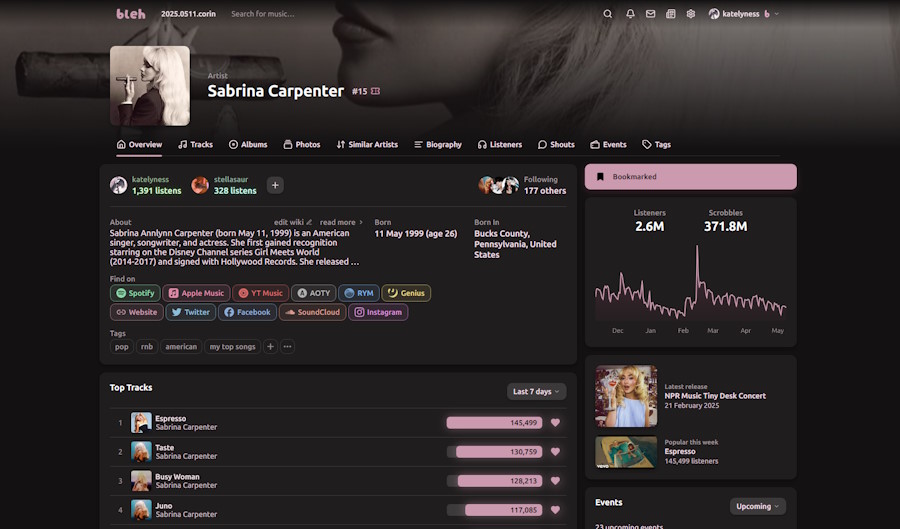The width and height of the screenshot is (900, 529).
Task: Expand the Upcoming events dropdown
Action: click(757, 506)
